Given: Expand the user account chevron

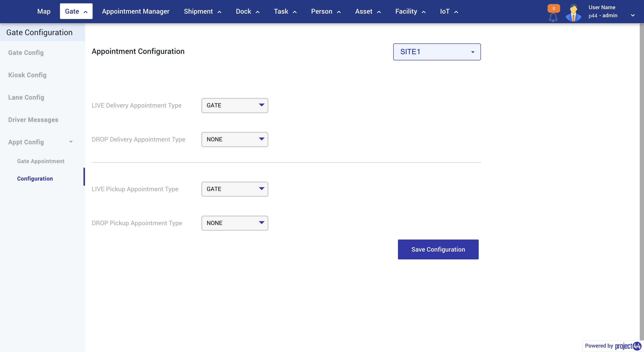Looking at the screenshot, I should point(633,15).
